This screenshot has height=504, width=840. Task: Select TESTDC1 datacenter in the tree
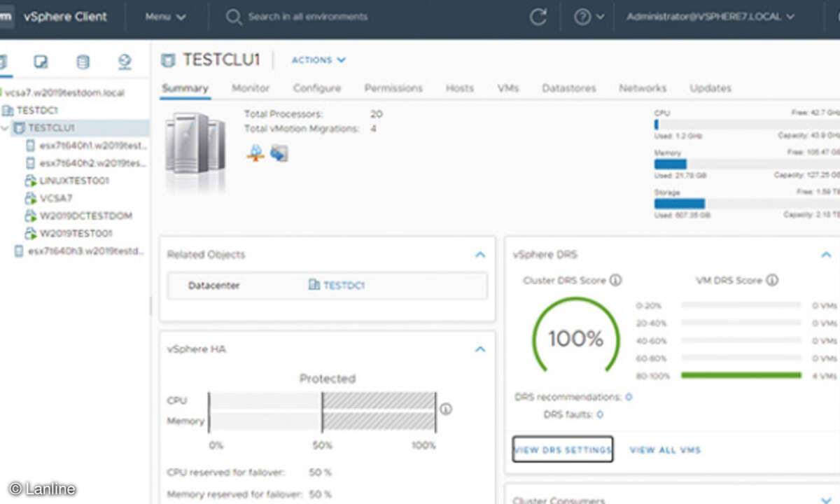click(37, 110)
